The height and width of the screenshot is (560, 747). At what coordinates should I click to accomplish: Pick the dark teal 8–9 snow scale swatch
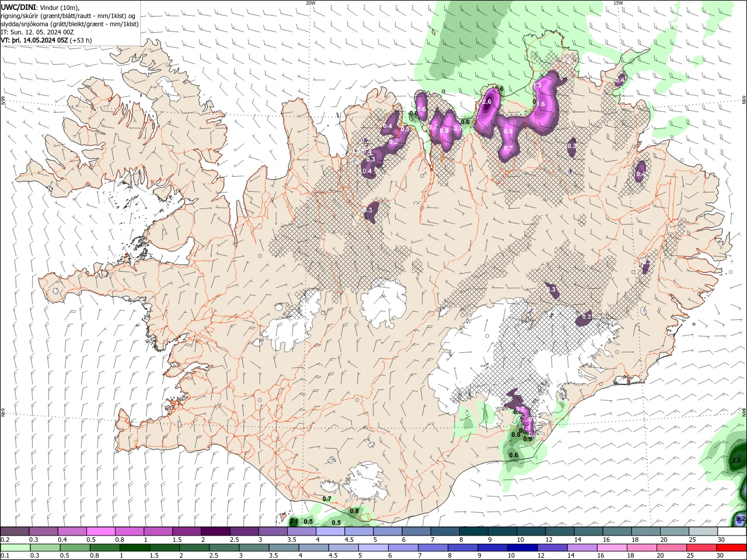pos(473,531)
